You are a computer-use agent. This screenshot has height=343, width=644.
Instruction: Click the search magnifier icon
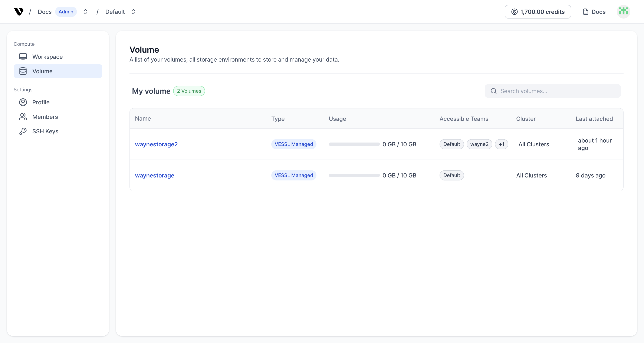click(493, 91)
